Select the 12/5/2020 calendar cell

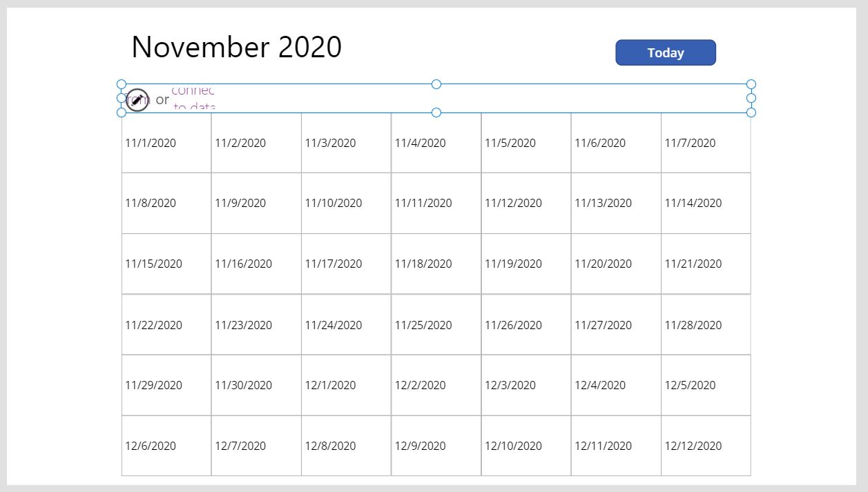[705, 385]
